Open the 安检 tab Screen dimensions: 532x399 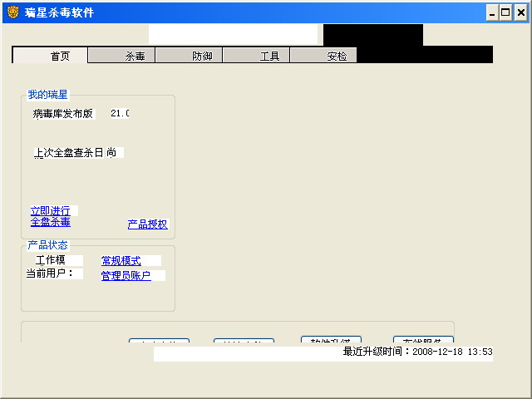[x=323, y=56]
